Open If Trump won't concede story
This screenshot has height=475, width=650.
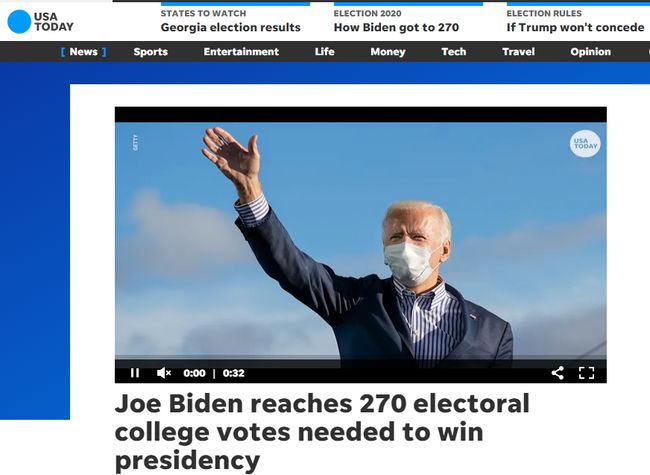pyautogui.click(x=575, y=27)
